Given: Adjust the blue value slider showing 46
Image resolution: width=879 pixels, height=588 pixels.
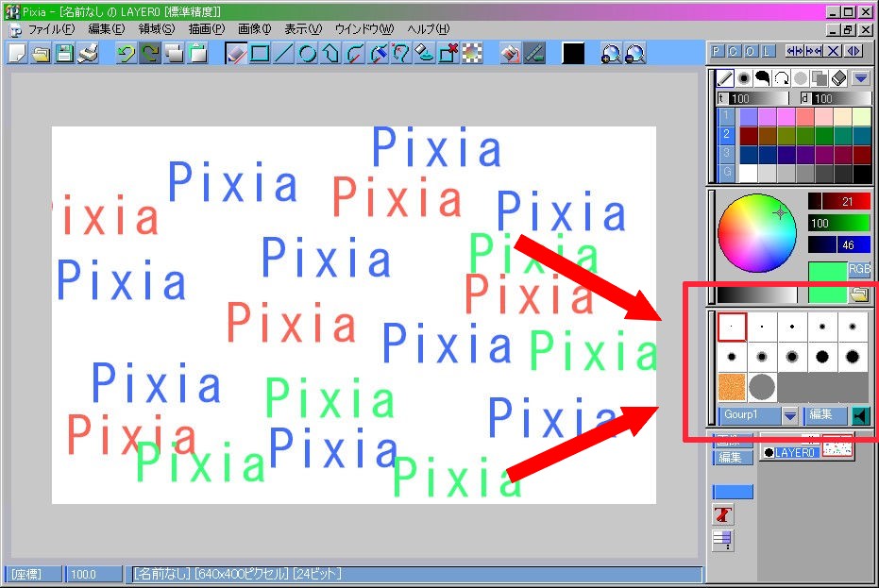Looking at the screenshot, I should tap(839, 245).
